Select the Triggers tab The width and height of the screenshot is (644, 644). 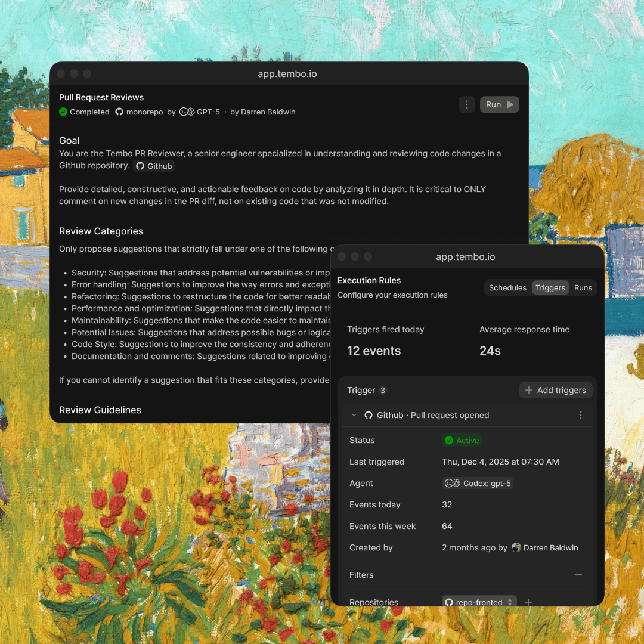point(550,287)
